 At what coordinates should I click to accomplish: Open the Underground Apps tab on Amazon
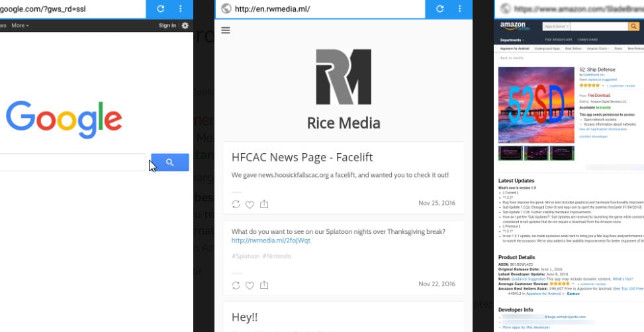click(x=547, y=48)
